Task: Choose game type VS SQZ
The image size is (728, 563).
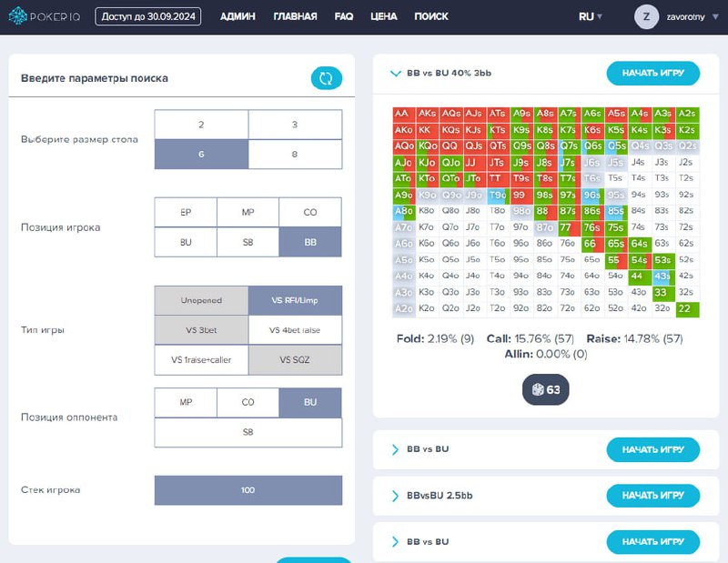Action: point(295,359)
